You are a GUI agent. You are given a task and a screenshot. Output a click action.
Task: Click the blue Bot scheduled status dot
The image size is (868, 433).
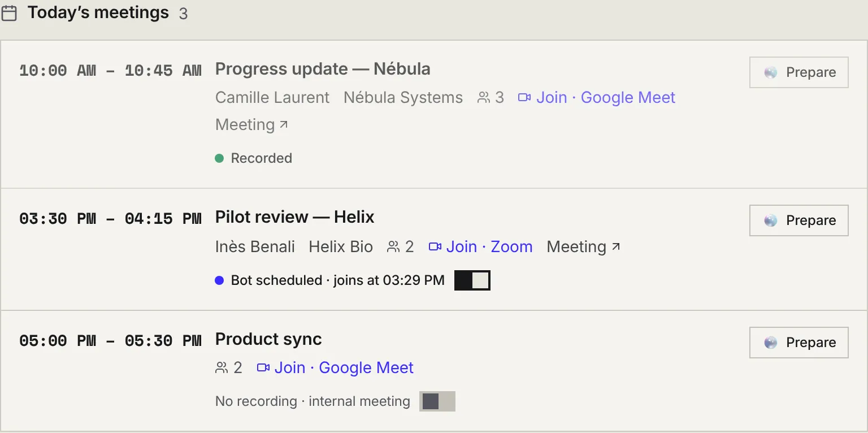click(220, 280)
